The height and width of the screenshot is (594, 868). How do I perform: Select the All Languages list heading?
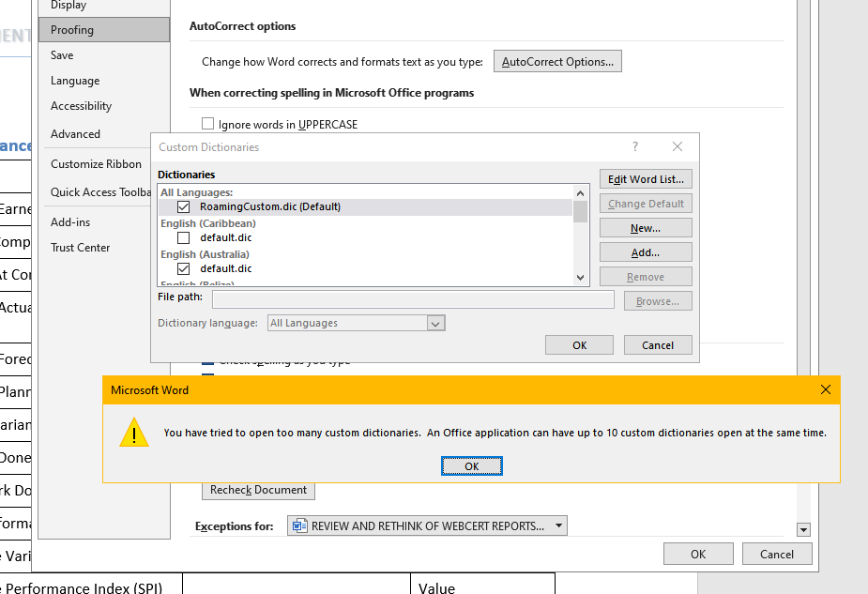(x=196, y=192)
